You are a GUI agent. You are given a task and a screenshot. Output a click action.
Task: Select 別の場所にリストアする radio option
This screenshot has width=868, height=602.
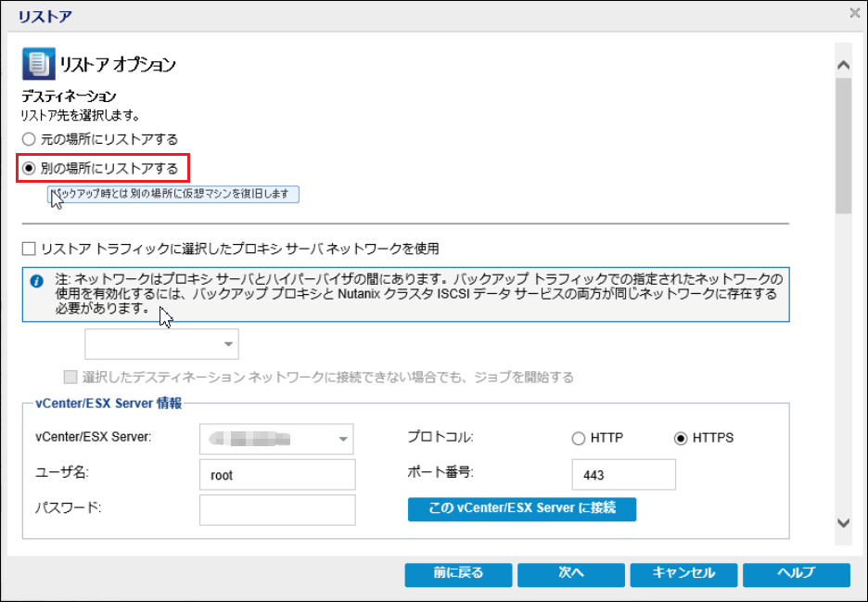[x=29, y=169]
